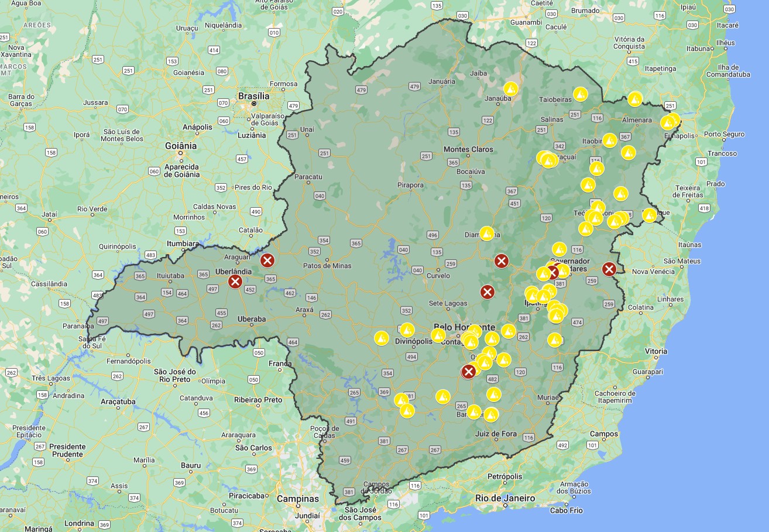Click the red X marker near Araguari

pyautogui.click(x=267, y=260)
